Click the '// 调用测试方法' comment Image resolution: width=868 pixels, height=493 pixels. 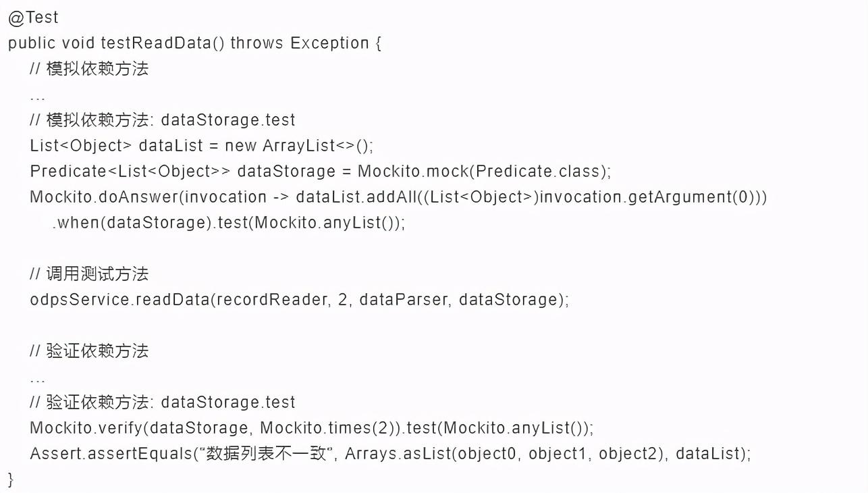(x=88, y=274)
